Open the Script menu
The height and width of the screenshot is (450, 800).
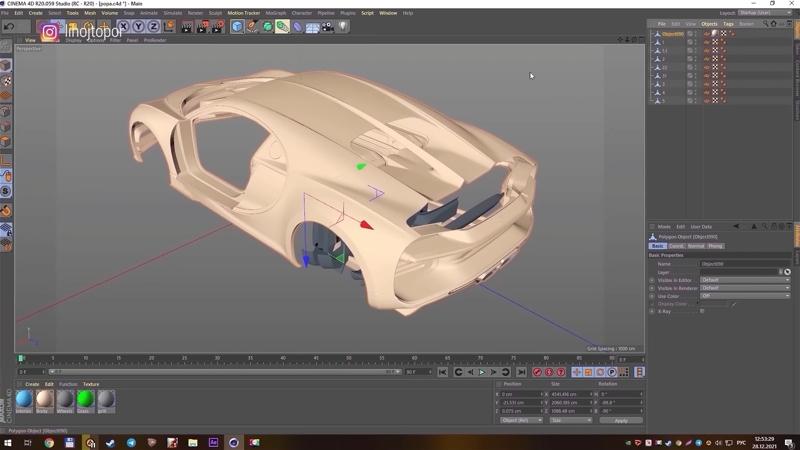367,13
